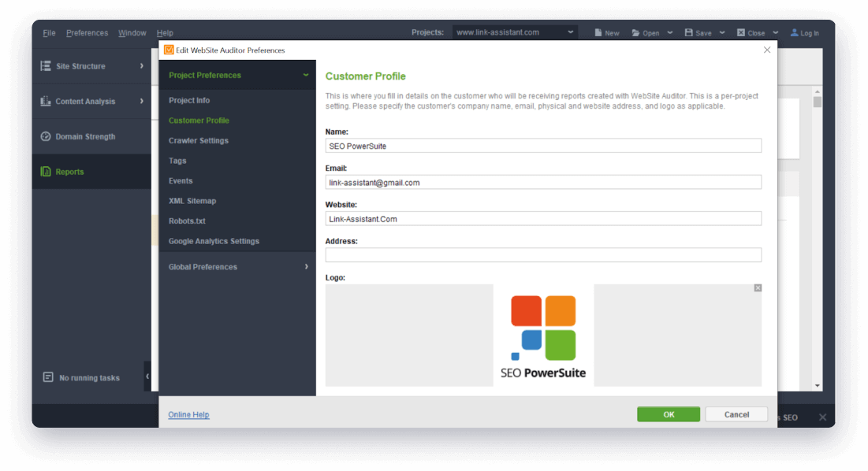Click the Site Structure sidebar icon
868x471 pixels.
click(46, 66)
